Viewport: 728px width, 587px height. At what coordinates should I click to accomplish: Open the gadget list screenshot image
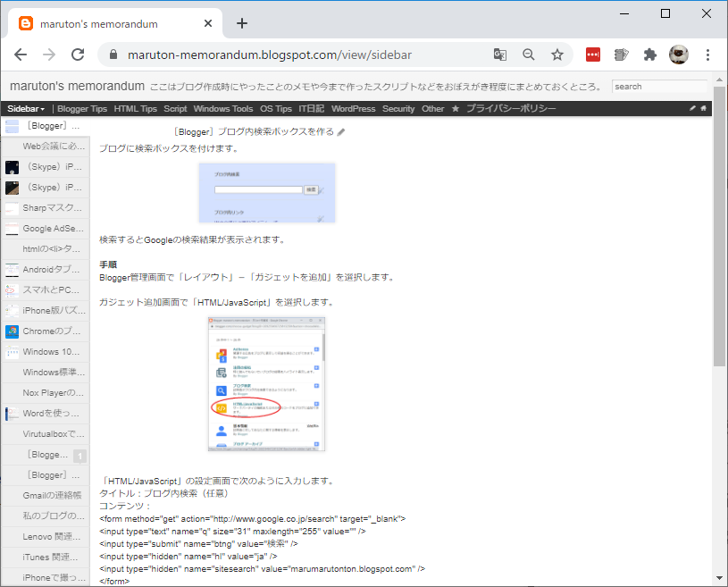(266, 384)
